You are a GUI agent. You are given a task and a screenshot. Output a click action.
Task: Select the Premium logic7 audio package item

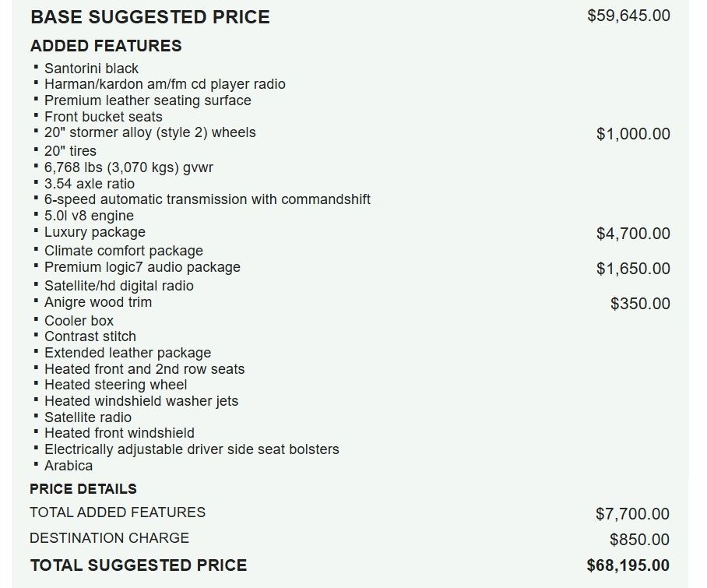(x=142, y=267)
